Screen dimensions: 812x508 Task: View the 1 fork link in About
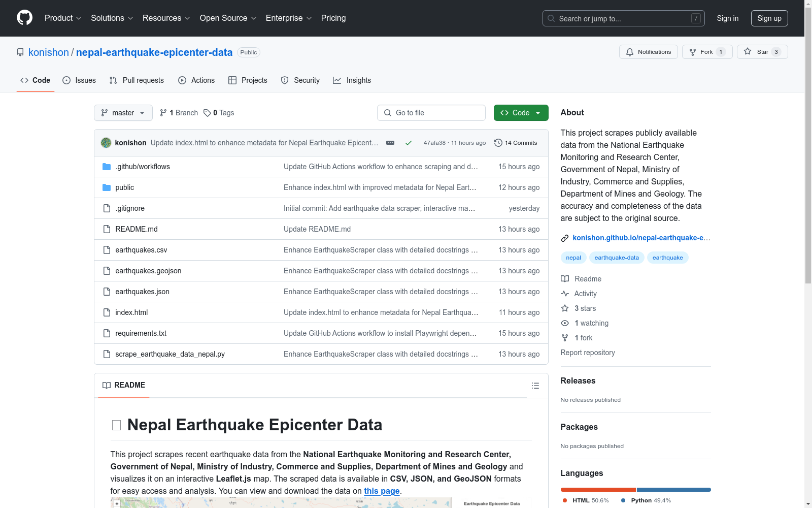click(x=577, y=338)
